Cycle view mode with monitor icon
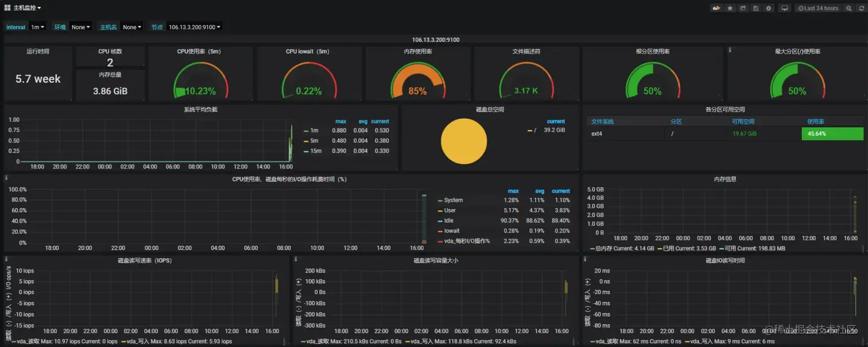 point(785,8)
